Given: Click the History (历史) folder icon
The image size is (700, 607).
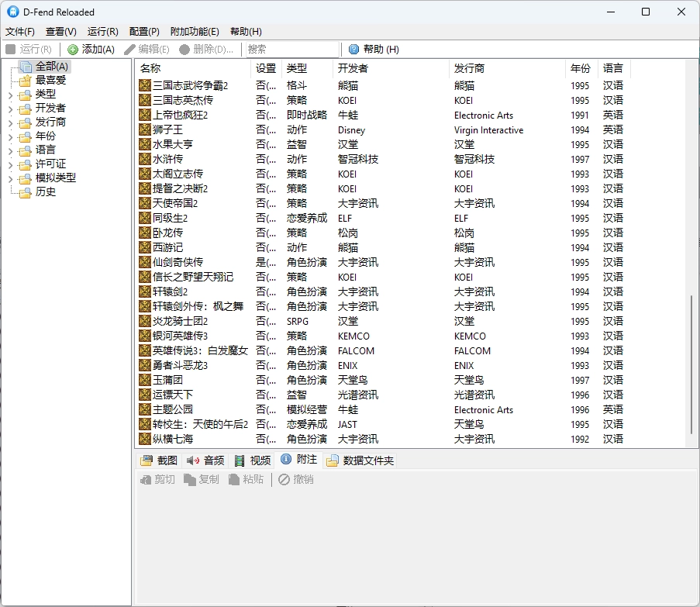Looking at the screenshot, I should [x=26, y=192].
